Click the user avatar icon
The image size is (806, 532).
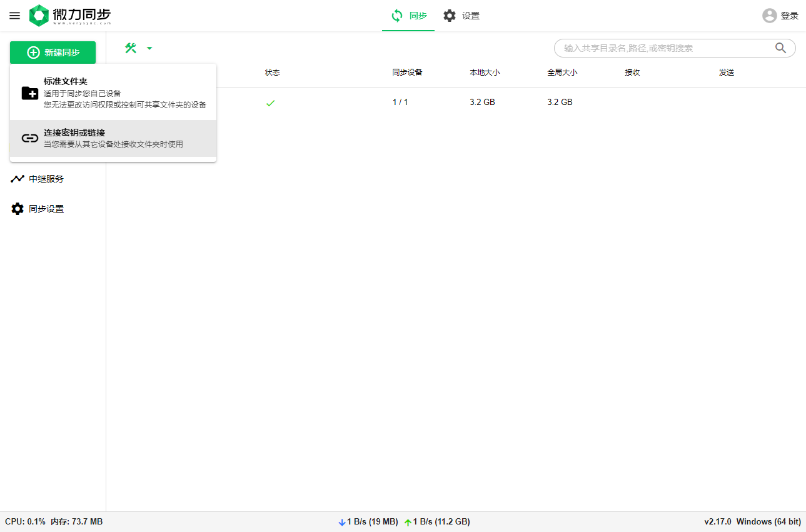point(770,16)
